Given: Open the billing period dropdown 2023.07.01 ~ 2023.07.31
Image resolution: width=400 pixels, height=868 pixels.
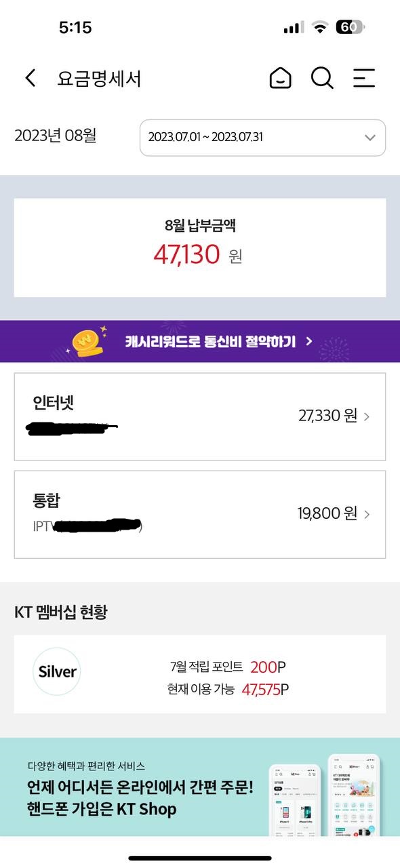Looking at the screenshot, I should pyautogui.click(x=262, y=138).
